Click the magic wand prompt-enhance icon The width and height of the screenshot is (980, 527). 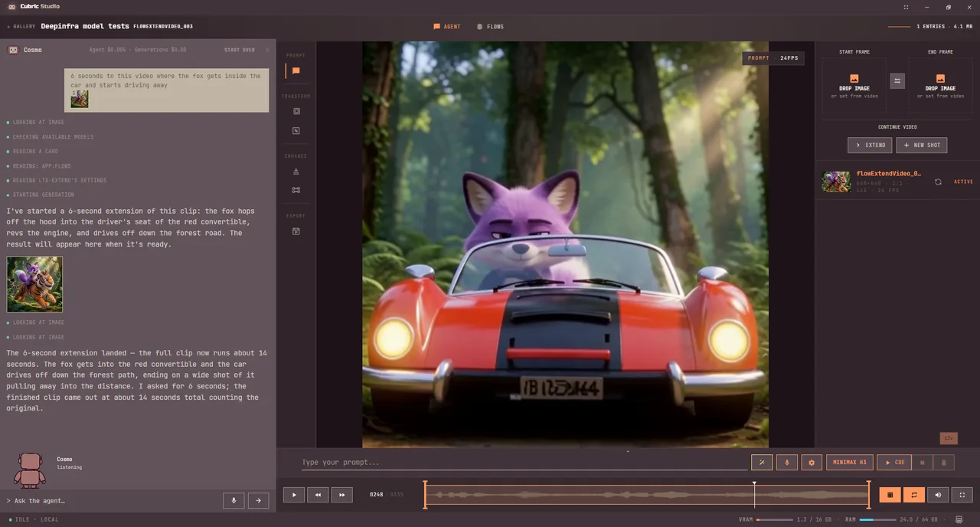[762, 462]
